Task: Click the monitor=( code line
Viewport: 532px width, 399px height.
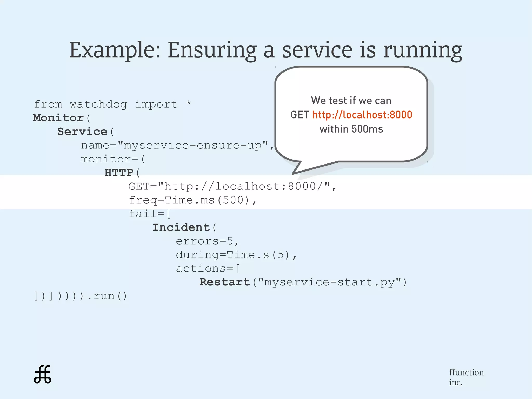Action: (113, 159)
